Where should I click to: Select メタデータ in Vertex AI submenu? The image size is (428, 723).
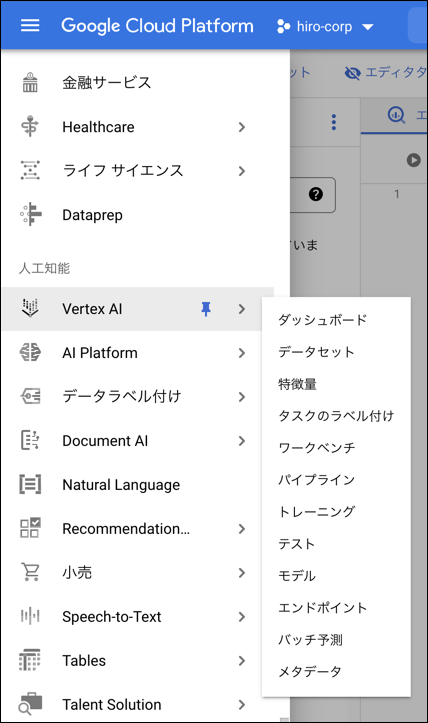point(310,671)
